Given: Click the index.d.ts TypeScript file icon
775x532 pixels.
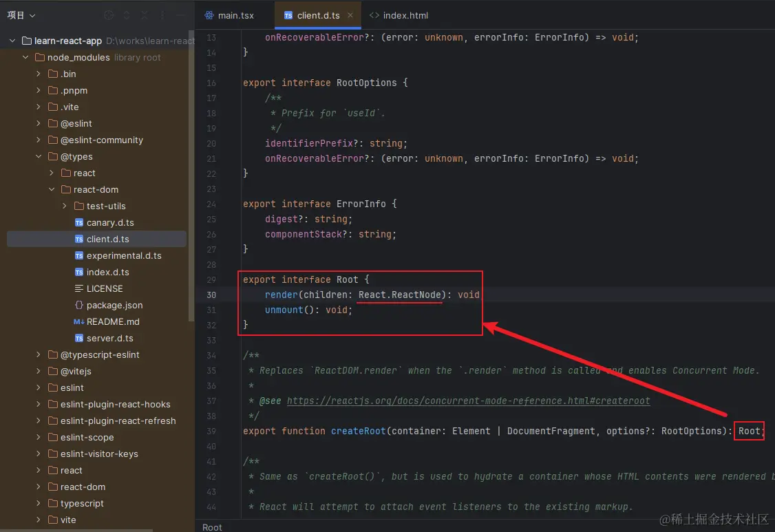Looking at the screenshot, I should coord(78,272).
